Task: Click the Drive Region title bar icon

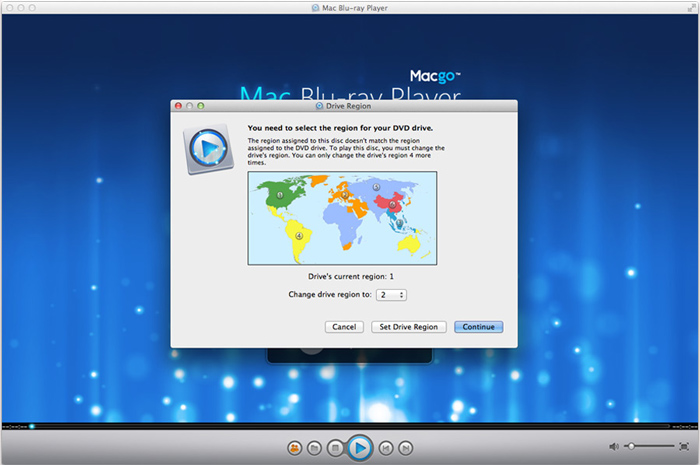Action: [319, 106]
